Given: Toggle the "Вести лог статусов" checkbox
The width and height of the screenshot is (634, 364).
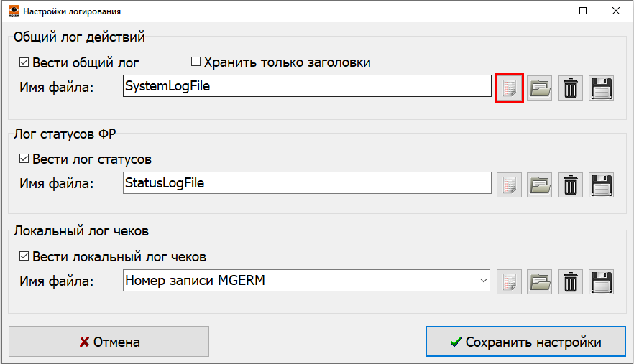Looking at the screenshot, I should pyautogui.click(x=24, y=159).
